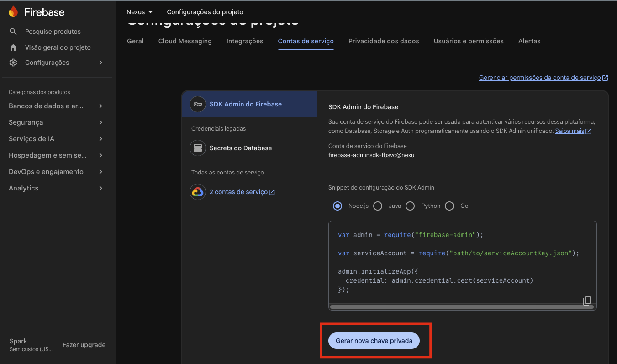Click external-link icon beside Gerenciar permissões
Viewport: 617px width, 364px height.
(x=605, y=78)
